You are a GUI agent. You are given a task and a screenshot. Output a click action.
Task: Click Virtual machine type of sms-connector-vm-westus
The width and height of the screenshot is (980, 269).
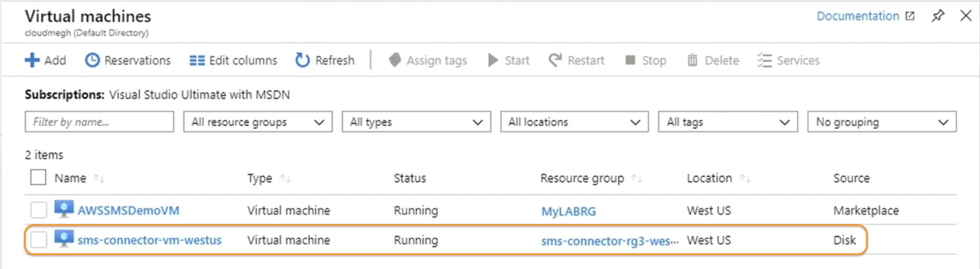(289, 240)
